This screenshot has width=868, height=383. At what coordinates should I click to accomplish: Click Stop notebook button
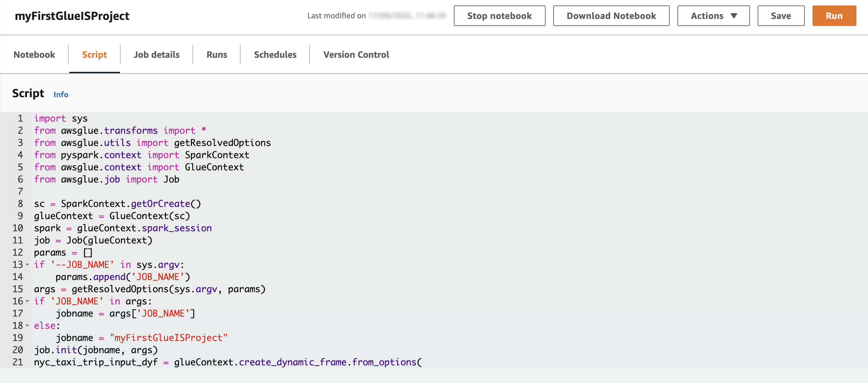pyautogui.click(x=499, y=16)
